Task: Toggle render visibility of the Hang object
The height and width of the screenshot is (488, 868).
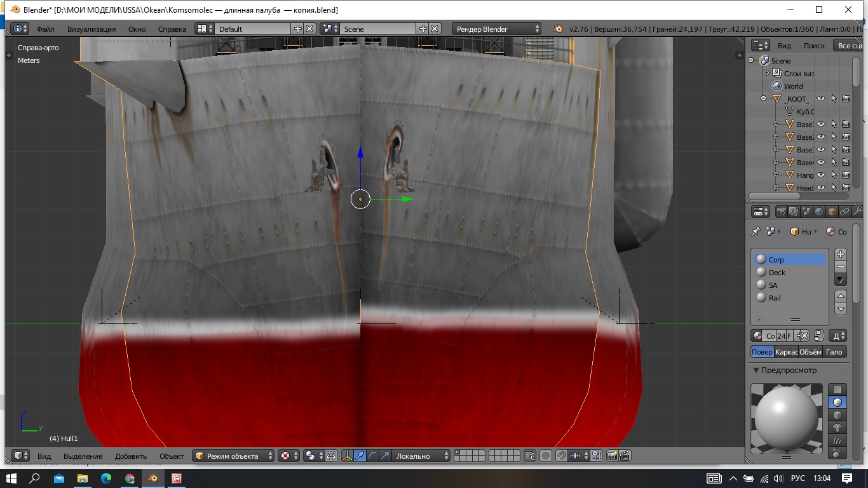Action: (846, 175)
